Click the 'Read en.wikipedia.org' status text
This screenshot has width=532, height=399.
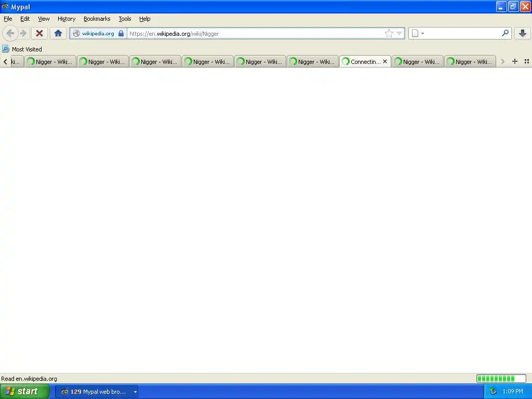point(29,379)
